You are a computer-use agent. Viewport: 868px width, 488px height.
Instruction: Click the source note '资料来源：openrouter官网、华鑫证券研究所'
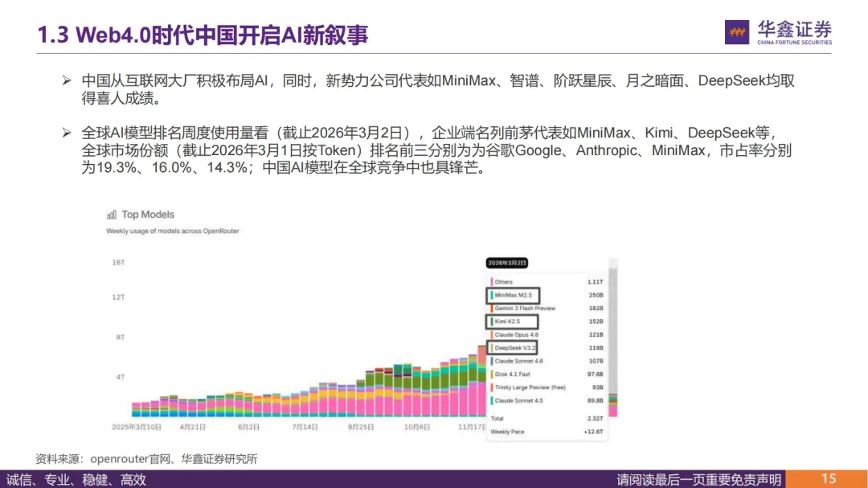(x=147, y=459)
